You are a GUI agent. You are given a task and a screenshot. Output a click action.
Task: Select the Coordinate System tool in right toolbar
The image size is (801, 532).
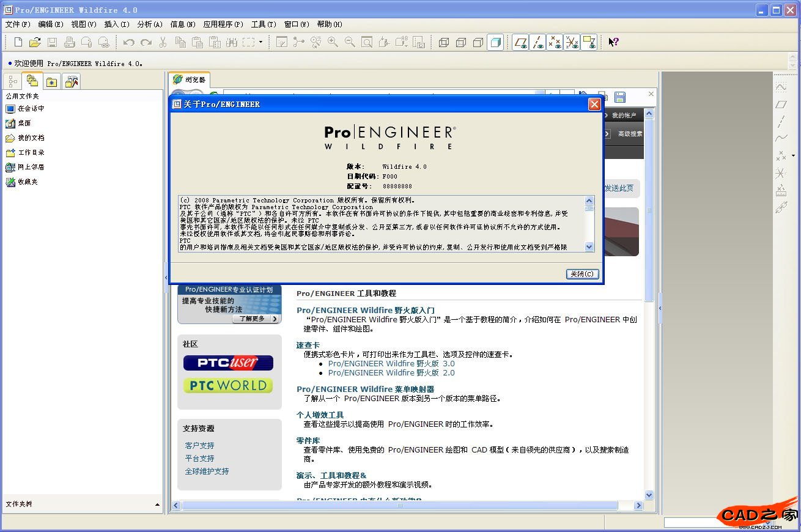(781, 173)
